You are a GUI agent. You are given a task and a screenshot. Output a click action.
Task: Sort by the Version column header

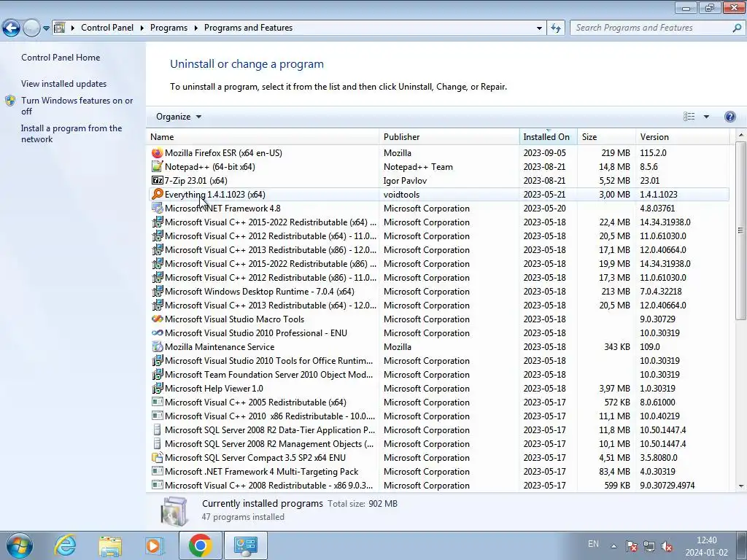[683, 136]
